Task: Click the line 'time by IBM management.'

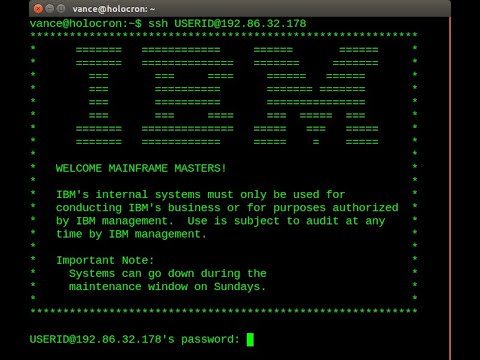Action: pos(131,234)
